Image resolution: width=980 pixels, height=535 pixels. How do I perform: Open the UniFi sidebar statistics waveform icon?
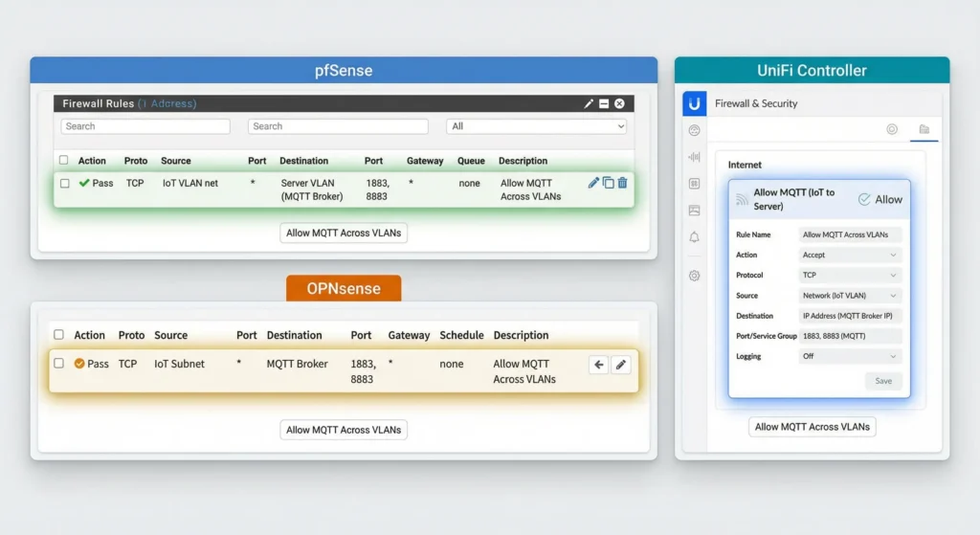coord(695,157)
